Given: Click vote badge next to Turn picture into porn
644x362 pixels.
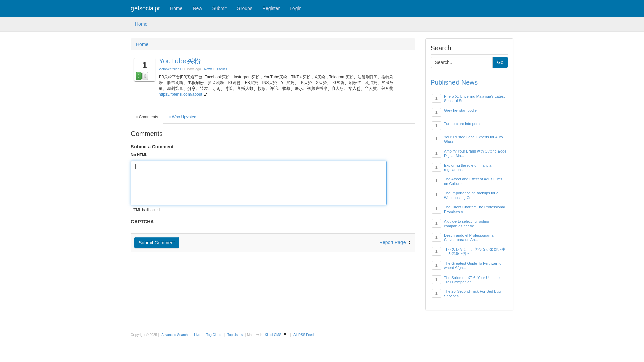Looking at the screenshot, I should [x=436, y=125].
